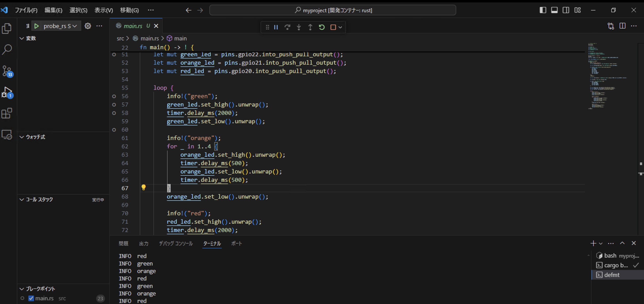Open the customize layout icon

click(x=577, y=10)
